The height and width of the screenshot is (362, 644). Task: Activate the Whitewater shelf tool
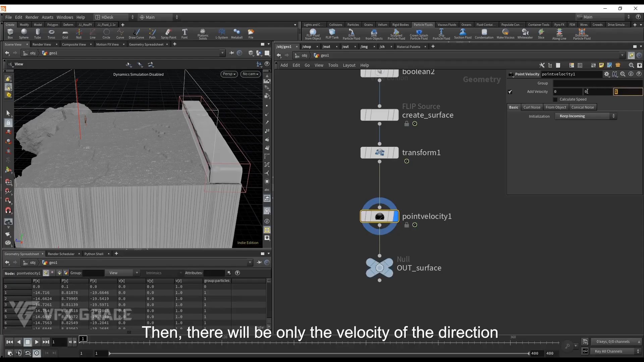[x=525, y=34]
